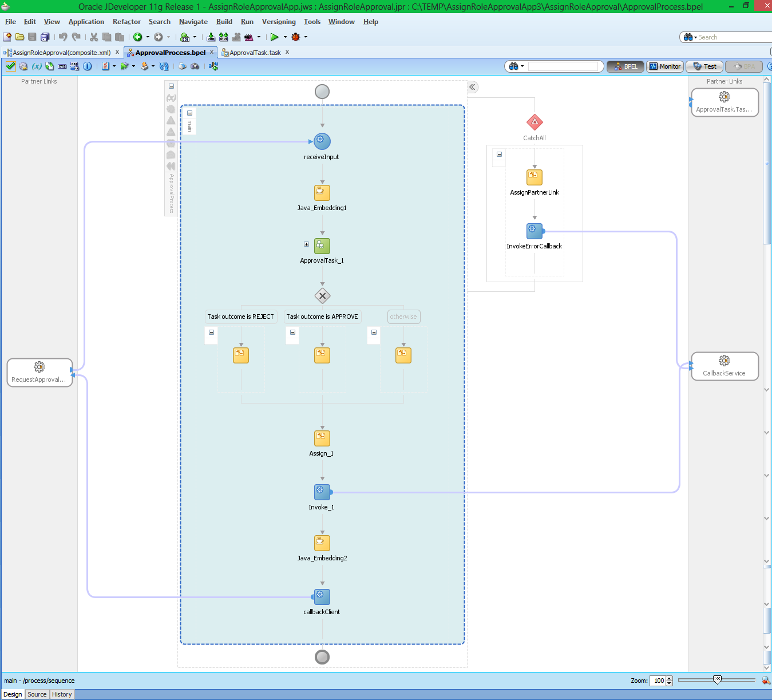Click the BPEL view button
Screen dimensions: 772x700
coord(625,66)
